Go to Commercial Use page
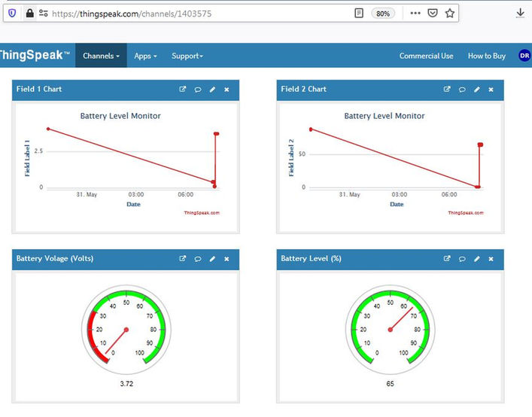 point(426,56)
